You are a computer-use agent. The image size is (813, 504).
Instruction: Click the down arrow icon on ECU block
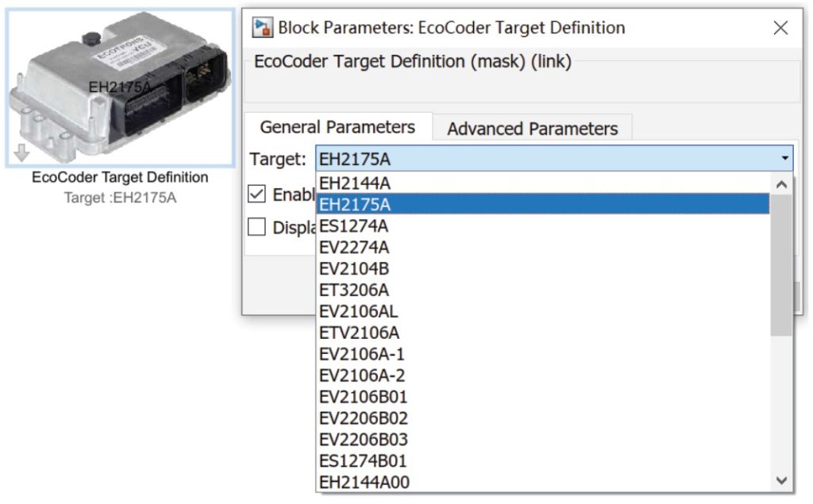pyautogui.click(x=21, y=152)
